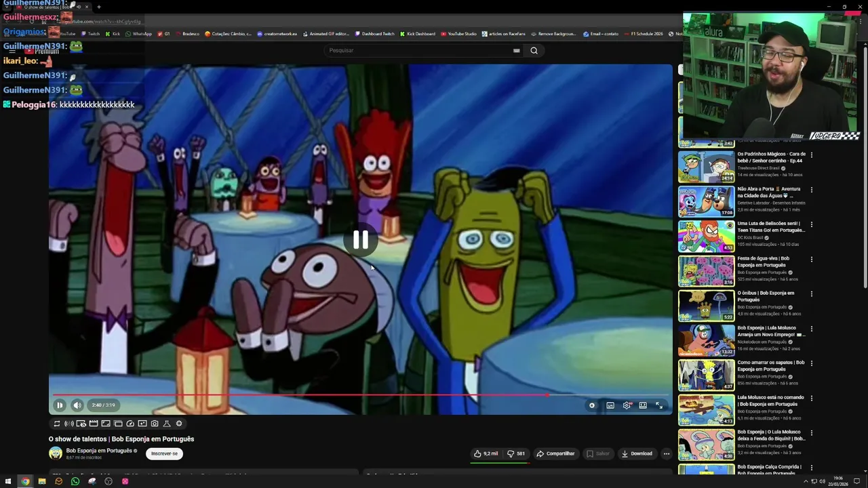Open File Explorer from the taskbar
The width and height of the screenshot is (868, 488).
pos(41,481)
